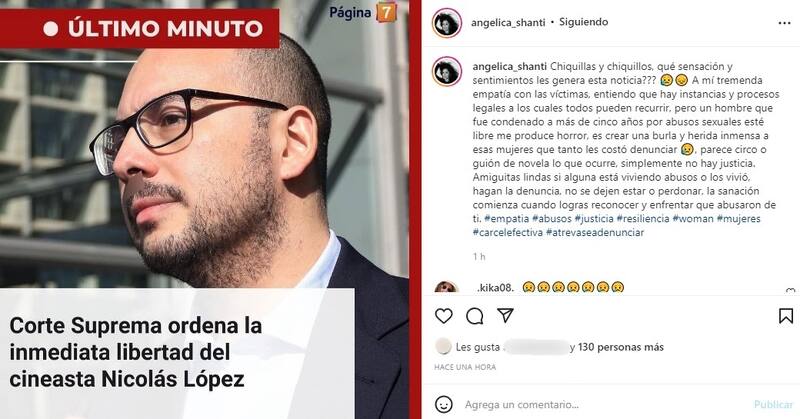Save the post with the bookmark icon
The width and height of the screenshot is (800, 419).
click(786, 316)
